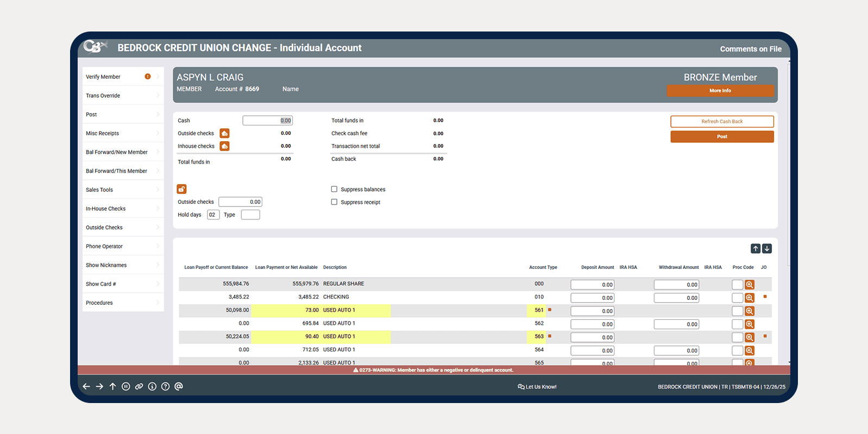
Task: Click the Let Us Know! link
Action: pos(537,387)
